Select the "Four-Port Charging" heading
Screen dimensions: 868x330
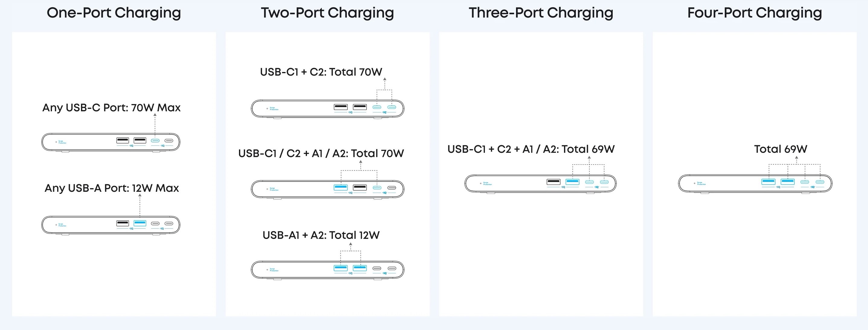pyautogui.click(x=754, y=13)
